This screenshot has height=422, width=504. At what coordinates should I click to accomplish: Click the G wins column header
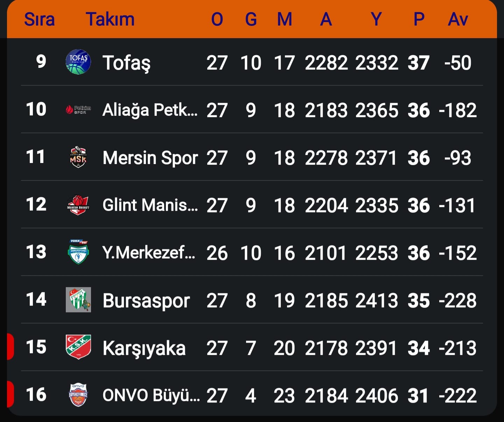click(x=251, y=19)
